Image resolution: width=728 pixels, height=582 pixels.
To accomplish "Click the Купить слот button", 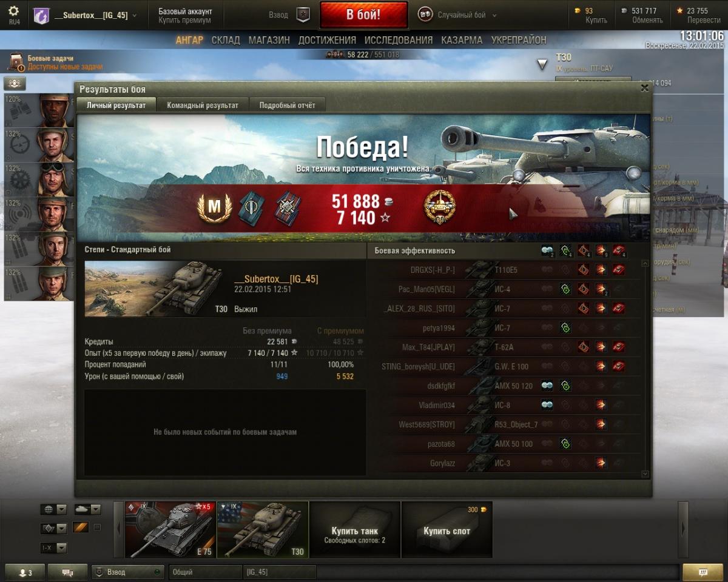I will (x=447, y=530).
